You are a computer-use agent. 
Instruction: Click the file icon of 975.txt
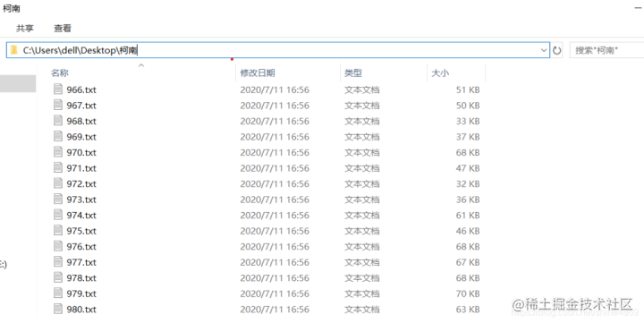[58, 230]
